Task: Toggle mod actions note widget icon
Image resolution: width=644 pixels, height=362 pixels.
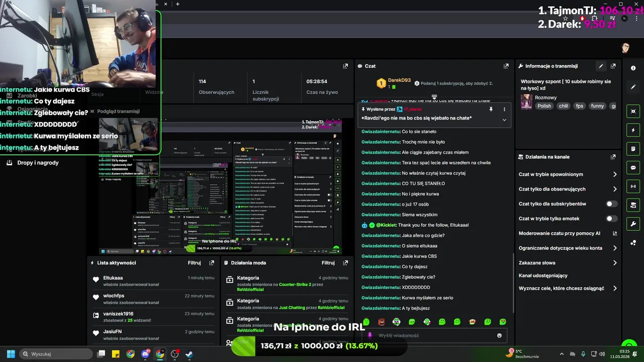Action: tap(633, 149)
